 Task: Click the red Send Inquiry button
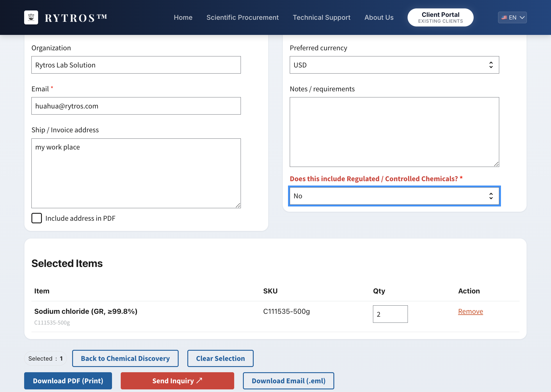(177, 381)
